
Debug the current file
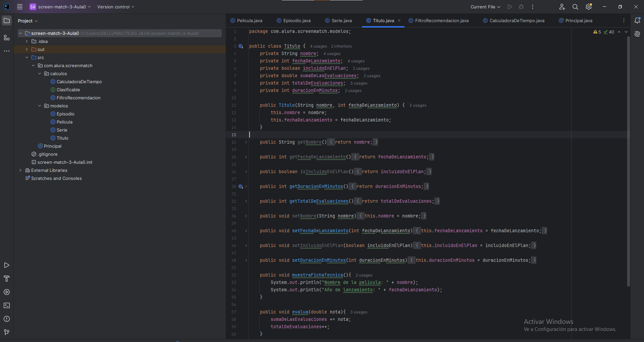click(x=521, y=7)
